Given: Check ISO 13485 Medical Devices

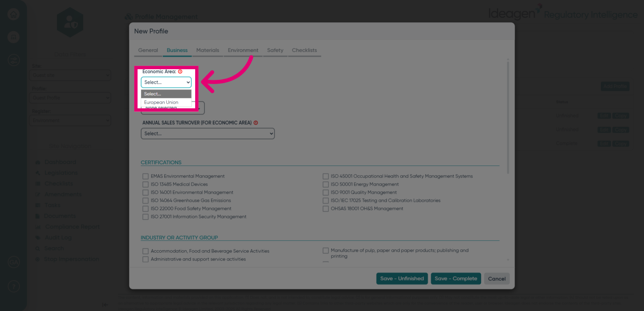Looking at the screenshot, I should click(145, 184).
